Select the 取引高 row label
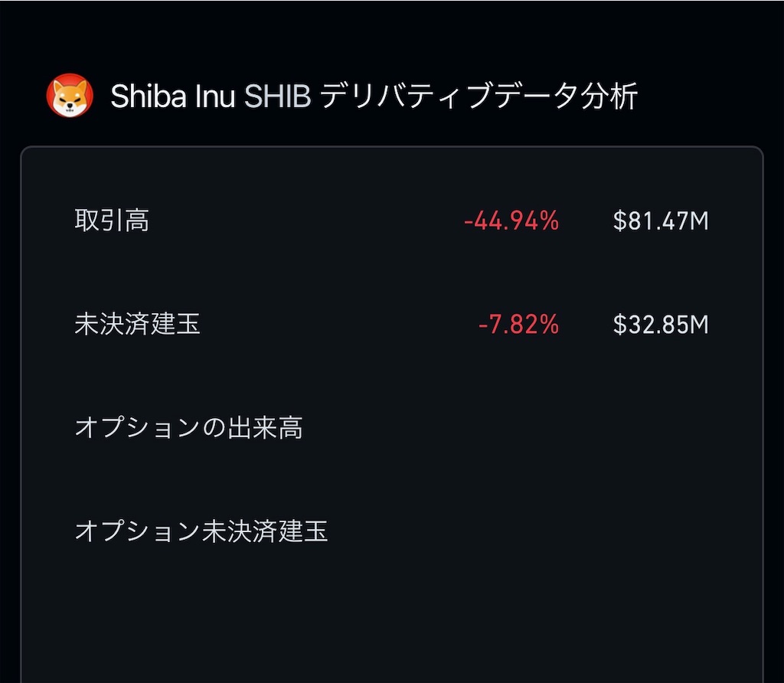The height and width of the screenshot is (683, 784). click(112, 221)
